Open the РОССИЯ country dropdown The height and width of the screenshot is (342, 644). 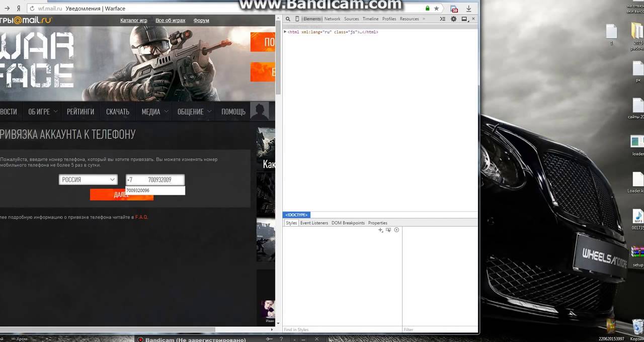(88, 180)
